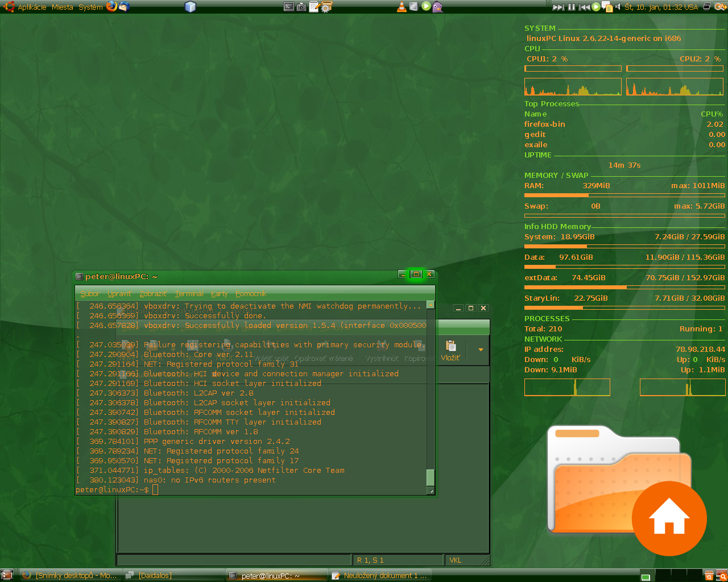Open the Pomocník help menu in terminal
This screenshot has width=728, height=582.
[251, 294]
